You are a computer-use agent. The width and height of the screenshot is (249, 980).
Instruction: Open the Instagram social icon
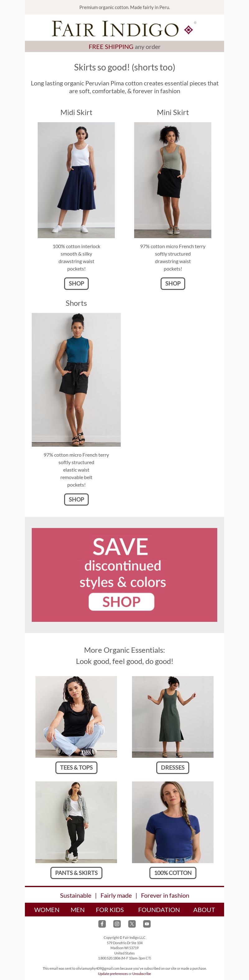[x=117, y=924]
